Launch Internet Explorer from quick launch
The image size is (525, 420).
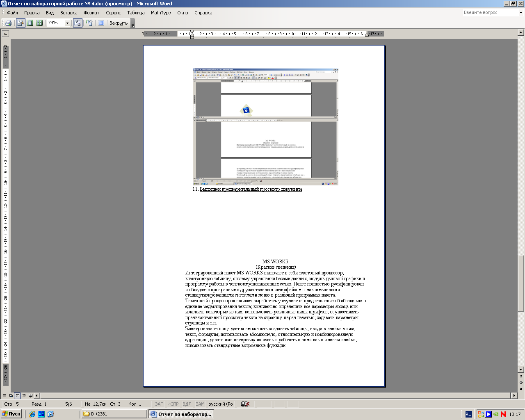coord(32,414)
